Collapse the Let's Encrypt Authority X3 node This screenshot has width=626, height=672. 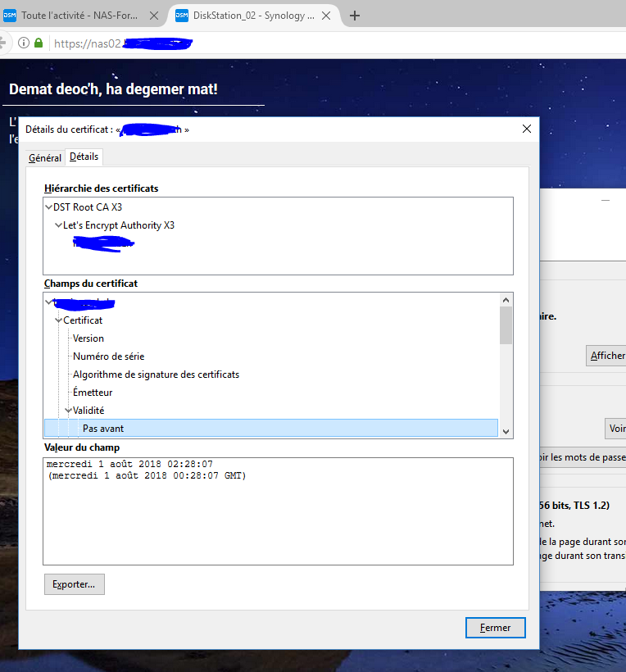pos(58,225)
